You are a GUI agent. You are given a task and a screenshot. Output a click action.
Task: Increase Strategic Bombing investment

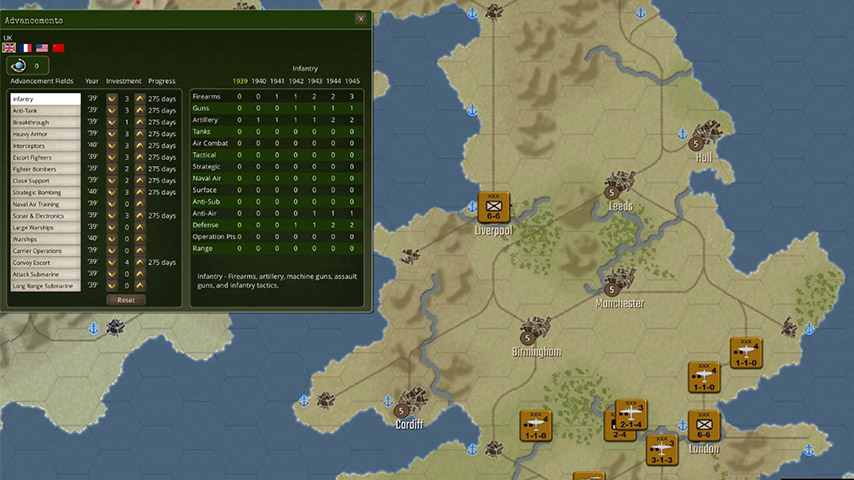(140, 192)
